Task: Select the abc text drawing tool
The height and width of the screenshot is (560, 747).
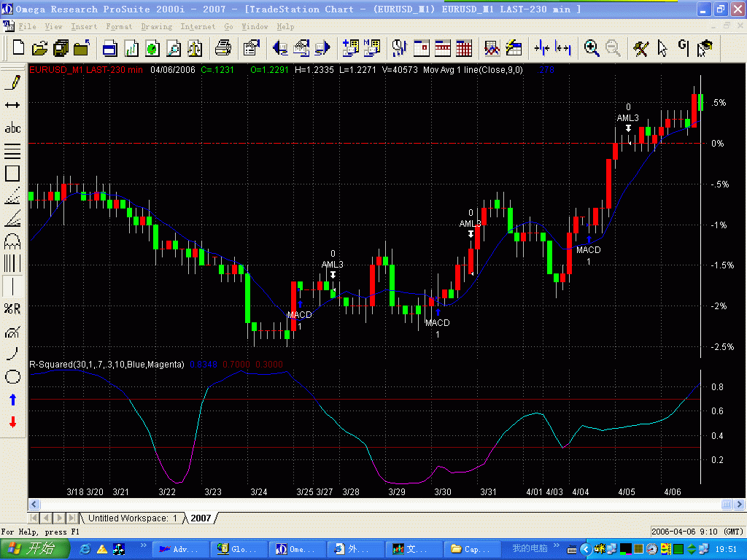Action: click(x=12, y=128)
